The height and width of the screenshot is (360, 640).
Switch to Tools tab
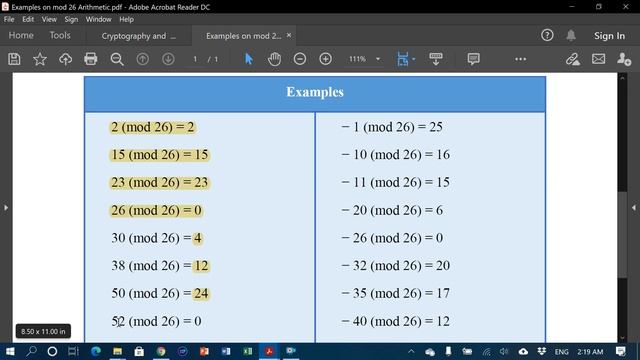(x=60, y=36)
